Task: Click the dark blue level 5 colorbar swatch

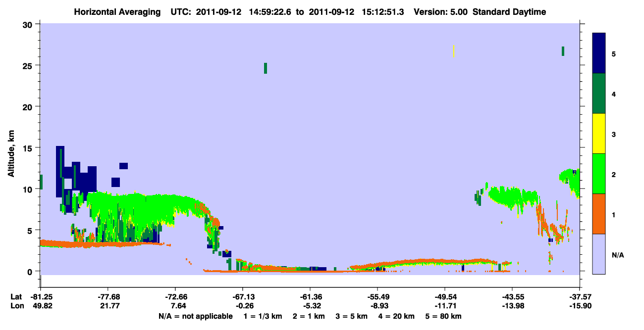Action: pos(599,53)
